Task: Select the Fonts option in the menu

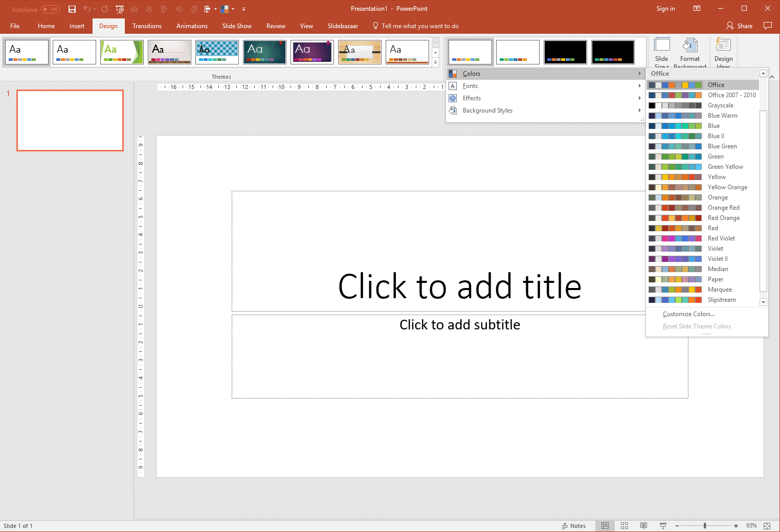Action: pyautogui.click(x=470, y=85)
